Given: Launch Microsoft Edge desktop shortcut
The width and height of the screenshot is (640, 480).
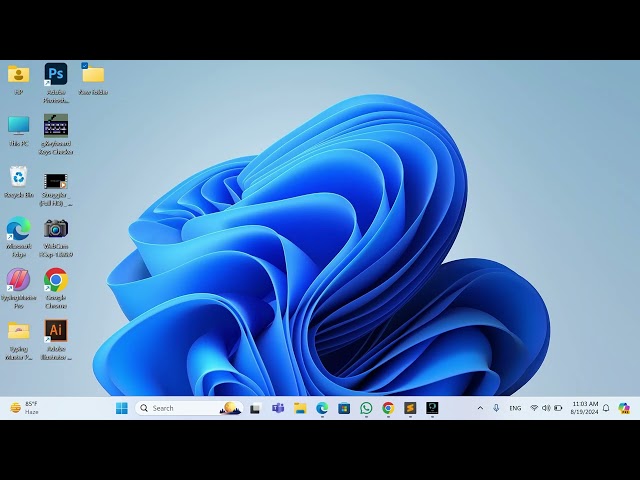Looking at the screenshot, I should click(x=18, y=229).
